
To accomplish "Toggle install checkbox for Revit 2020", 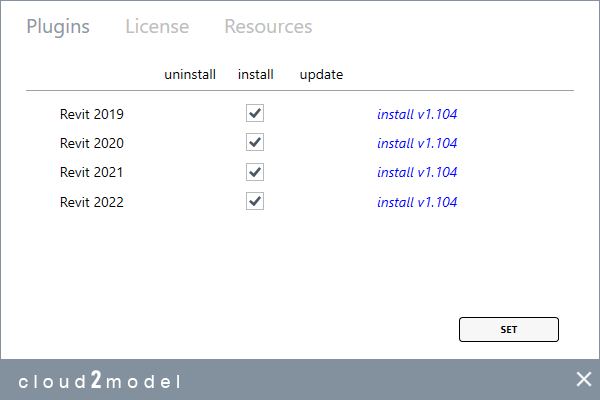I will (255, 142).
